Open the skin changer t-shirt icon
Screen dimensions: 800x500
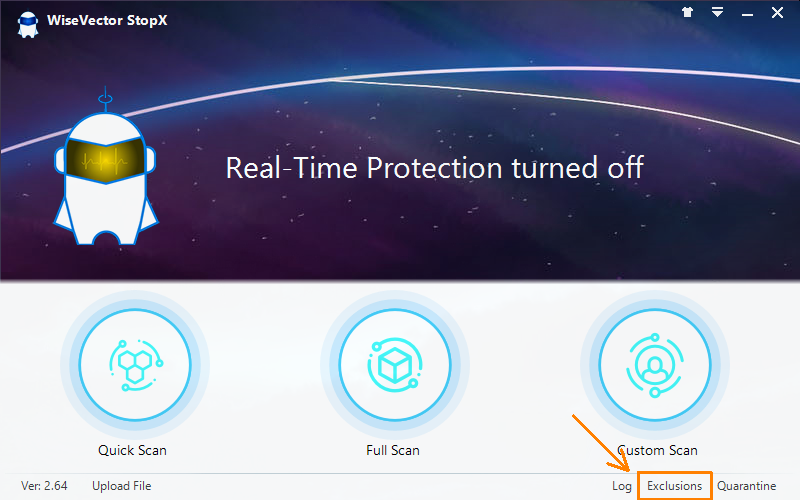pyautogui.click(x=687, y=12)
